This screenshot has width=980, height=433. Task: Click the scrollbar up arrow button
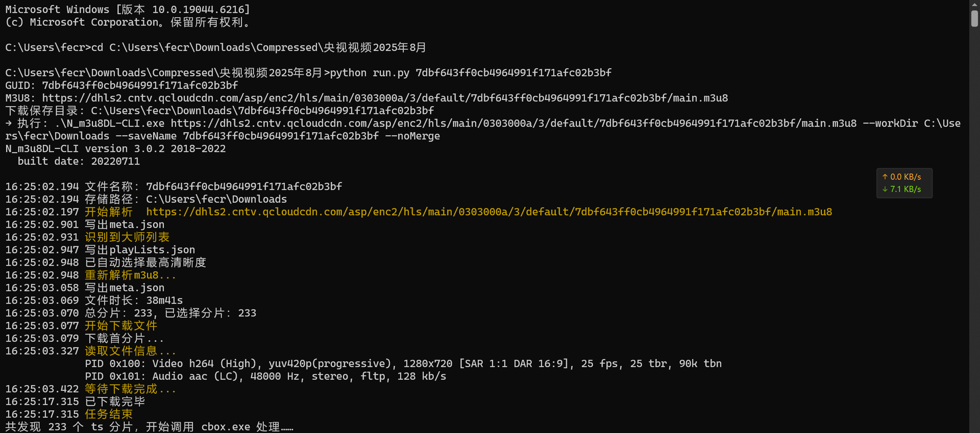(x=975, y=5)
